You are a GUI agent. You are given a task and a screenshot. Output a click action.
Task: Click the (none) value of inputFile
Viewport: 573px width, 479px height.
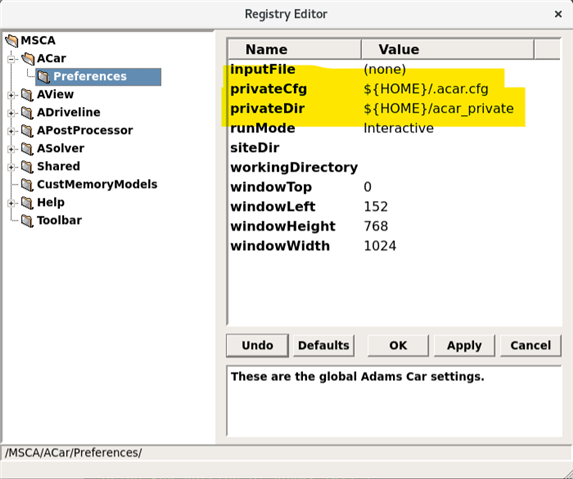pyautogui.click(x=384, y=69)
